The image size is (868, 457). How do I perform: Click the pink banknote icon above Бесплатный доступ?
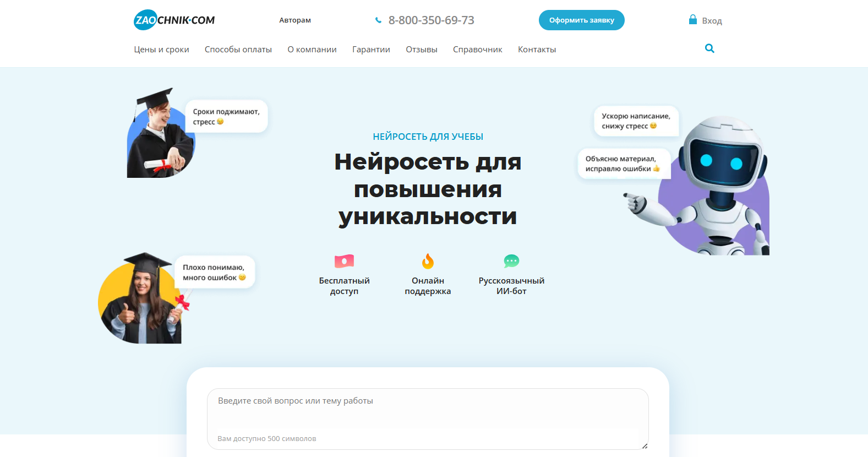344,261
